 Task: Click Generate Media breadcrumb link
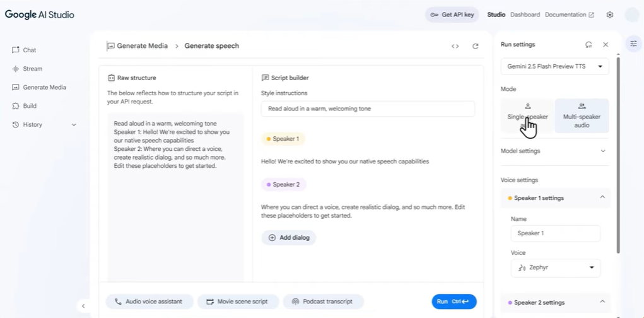(x=142, y=46)
